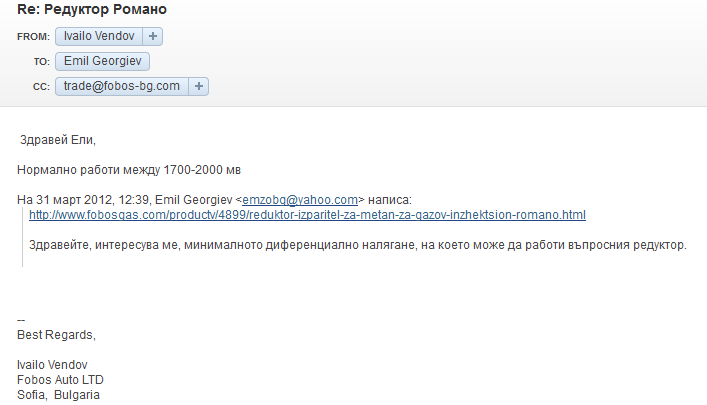Select the trade@fobos-bg.com CC chip
Screen dimensions: 707x405
(x=122, y=86)
